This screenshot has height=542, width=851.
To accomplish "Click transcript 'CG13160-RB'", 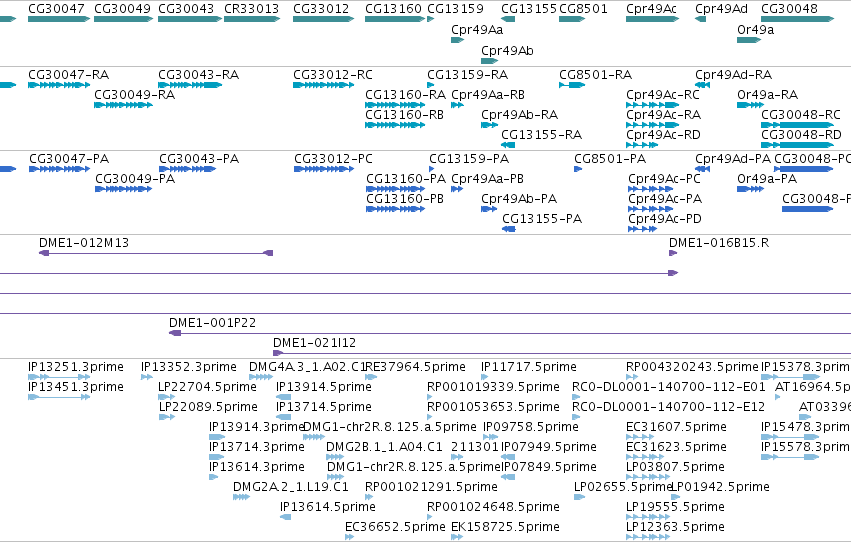I will pyautogui.click(x=404, y=115).
